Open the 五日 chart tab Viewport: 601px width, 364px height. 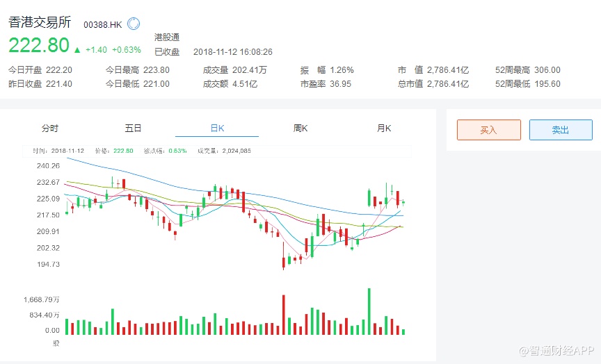tap(134, 129)
